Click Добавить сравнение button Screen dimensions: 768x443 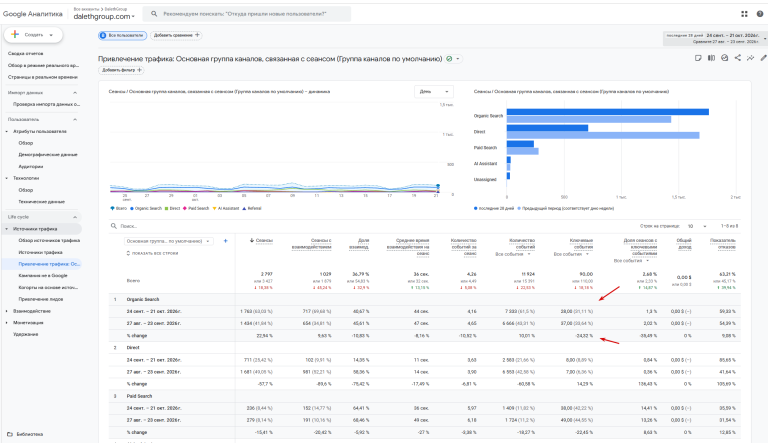click(176, 35)
